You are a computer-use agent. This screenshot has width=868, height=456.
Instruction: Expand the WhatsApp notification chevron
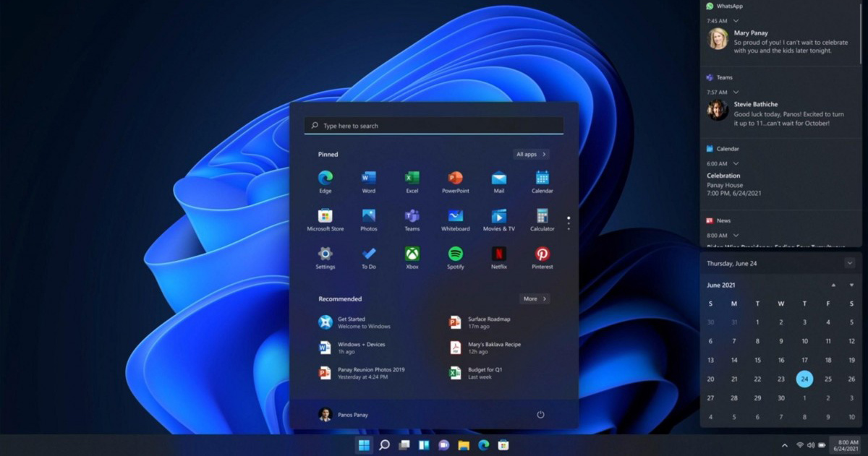(736, 21)
